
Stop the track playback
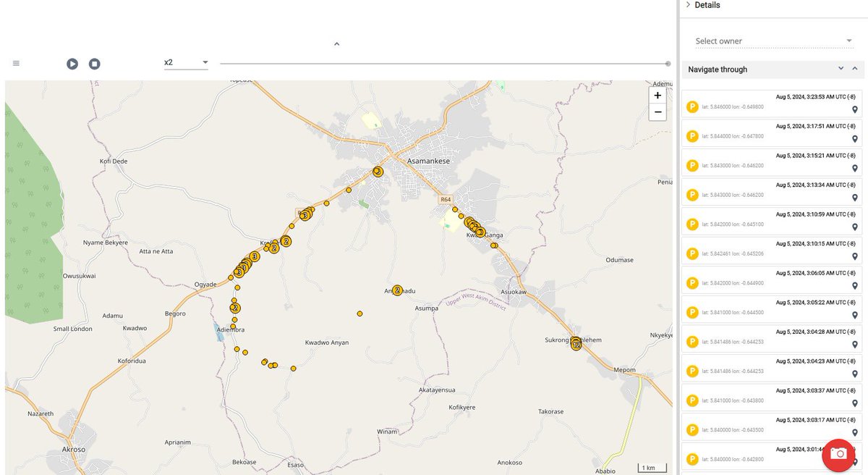pos(94,64)
